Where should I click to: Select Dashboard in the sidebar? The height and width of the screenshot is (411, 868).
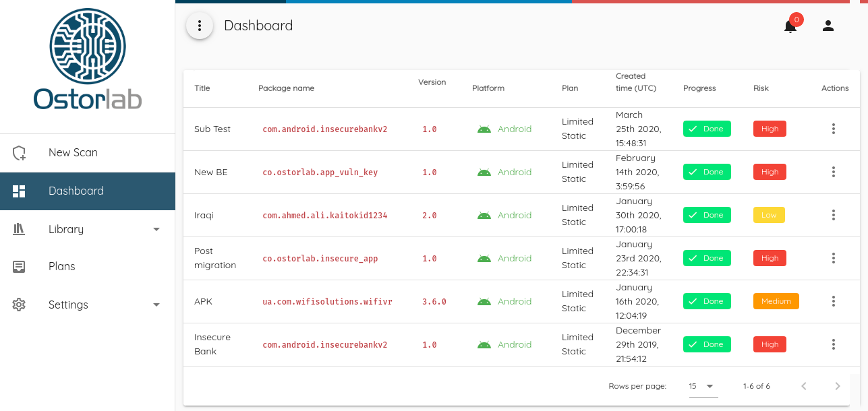88,191
